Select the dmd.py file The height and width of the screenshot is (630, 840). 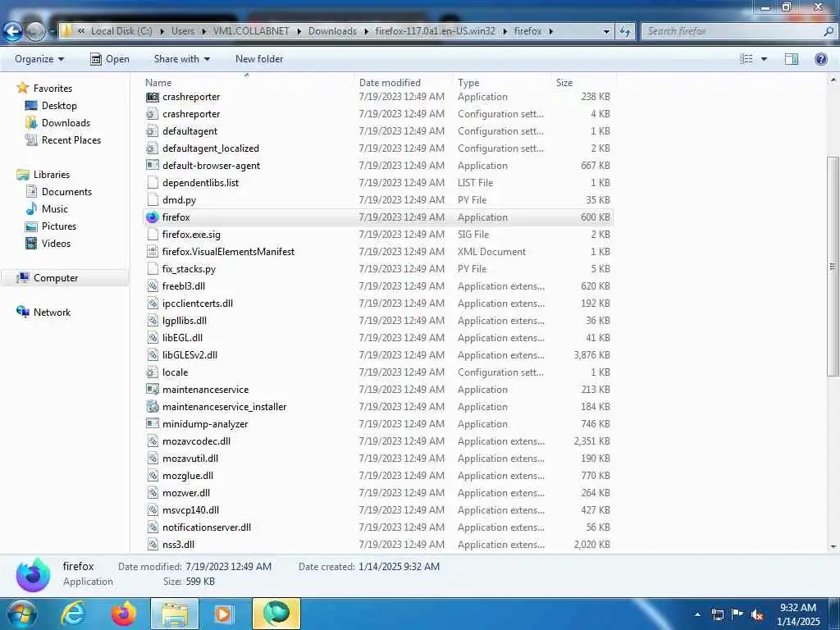[x=378, y=200]
